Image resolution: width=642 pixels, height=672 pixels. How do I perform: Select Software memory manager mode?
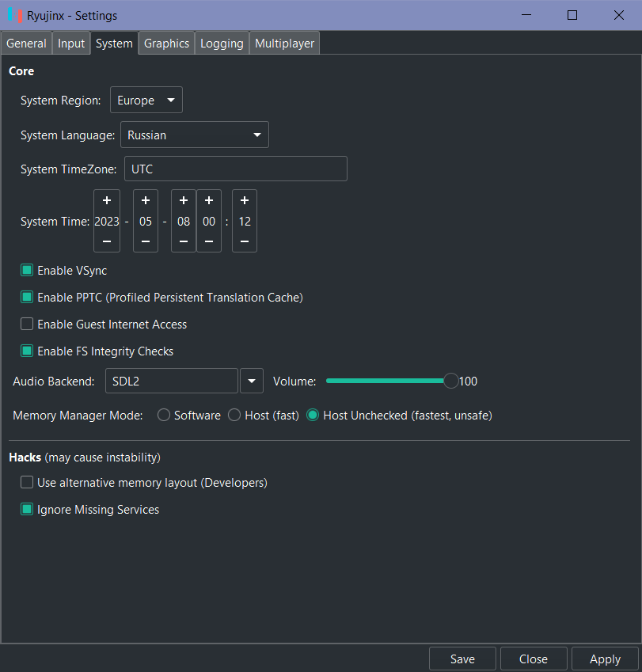coord(164,415)
